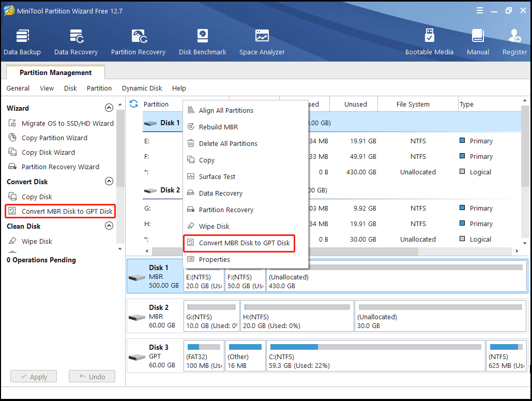Image resolution: width=532 pixels, height=401 pixels.
Task: Choose Surface Test in context menu
Action: (245, 176)
